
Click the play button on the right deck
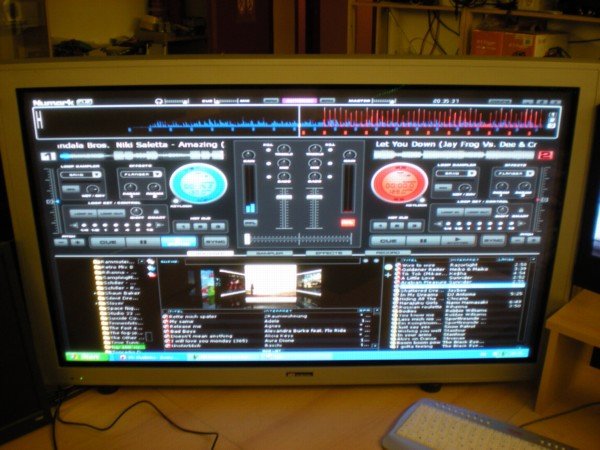pos(459,240)
